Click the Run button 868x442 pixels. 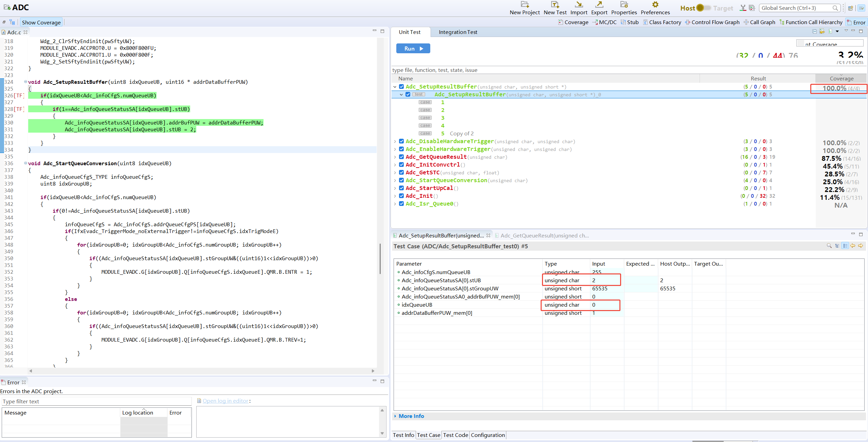tap(413, 49)
